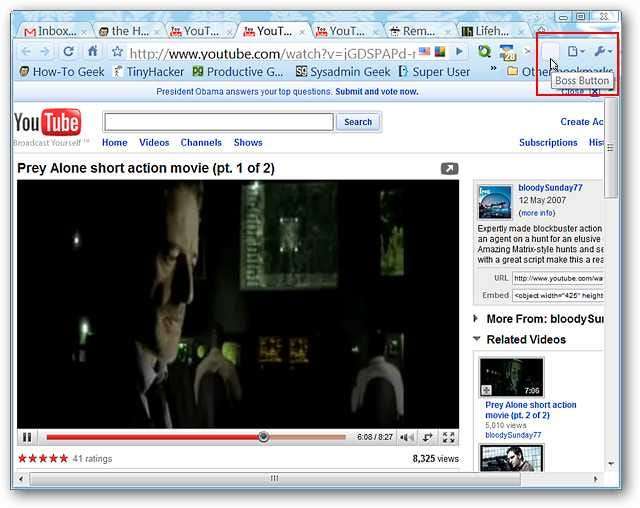Toggle the video size switch icon
The width and height of the screenshot is (640, 508).
pyautogui.click(x=427, y=437)
